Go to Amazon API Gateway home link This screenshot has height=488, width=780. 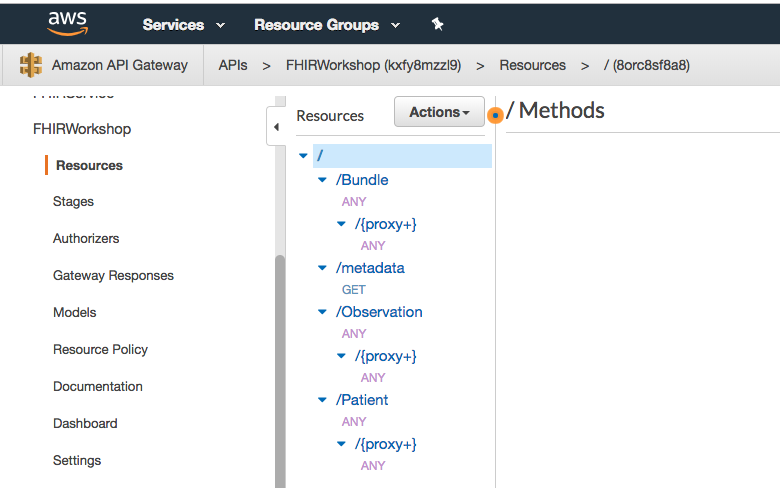[119, 65]
